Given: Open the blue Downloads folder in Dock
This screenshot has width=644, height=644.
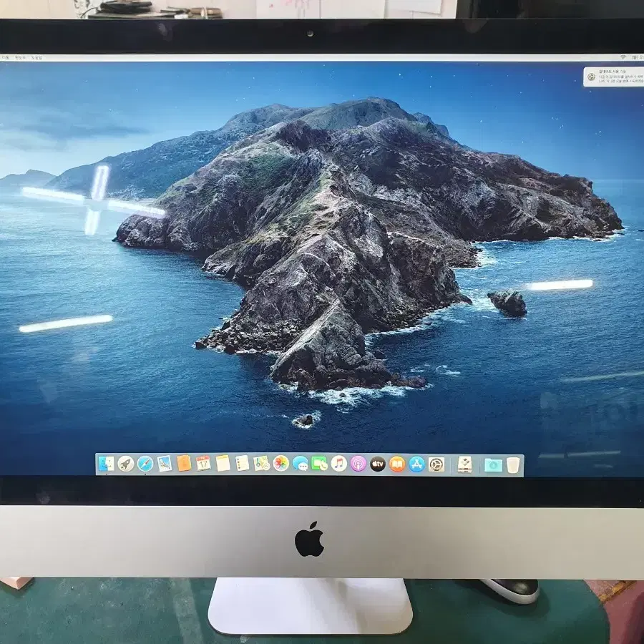Looking at the screenshot, I should (x=493, y=465).
